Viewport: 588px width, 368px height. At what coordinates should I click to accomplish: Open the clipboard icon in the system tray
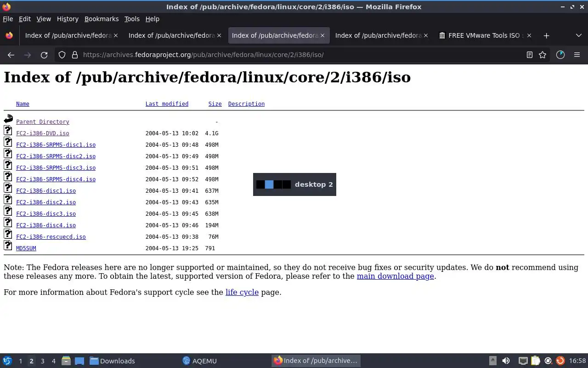pyautogui.click(x=536, y=361)
